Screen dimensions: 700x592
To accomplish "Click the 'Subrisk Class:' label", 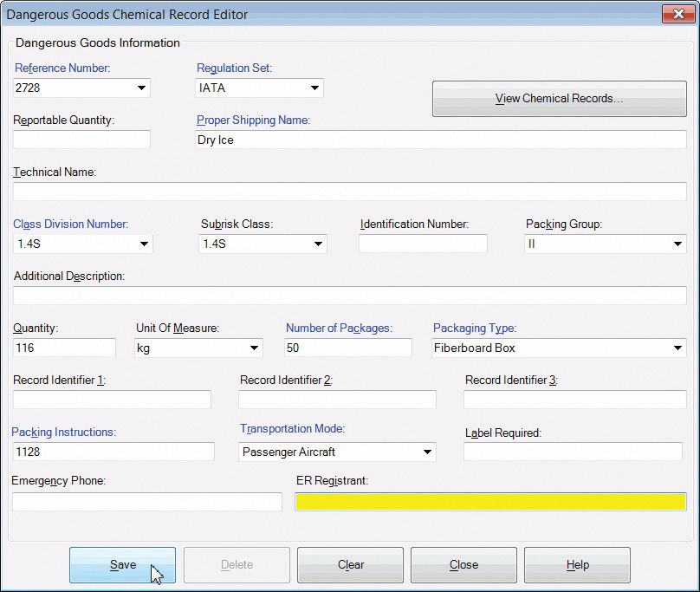I will click(237, 224).
